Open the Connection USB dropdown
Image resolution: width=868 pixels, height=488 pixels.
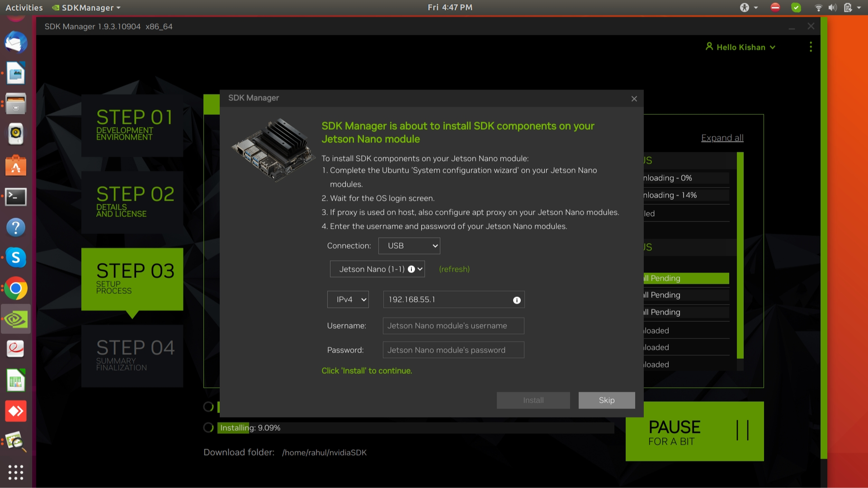[409, 246]
